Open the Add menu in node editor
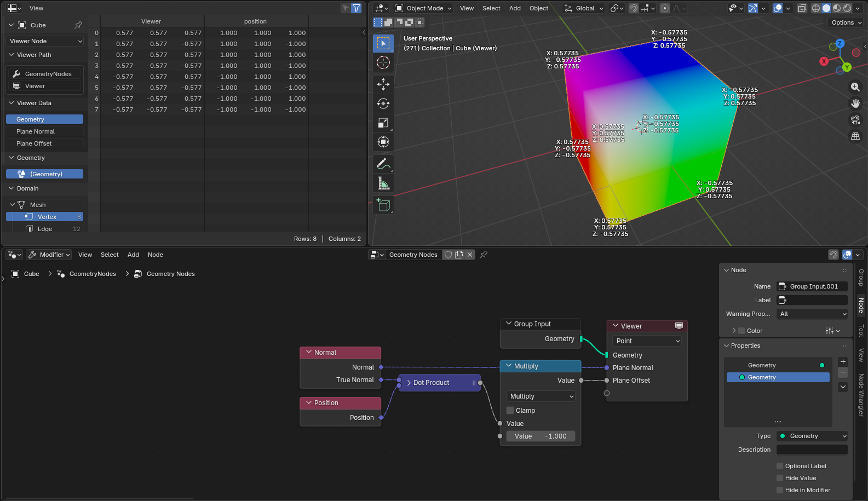Image resolution: width=868 pixels, height=501 pixels. pos(133,255)
